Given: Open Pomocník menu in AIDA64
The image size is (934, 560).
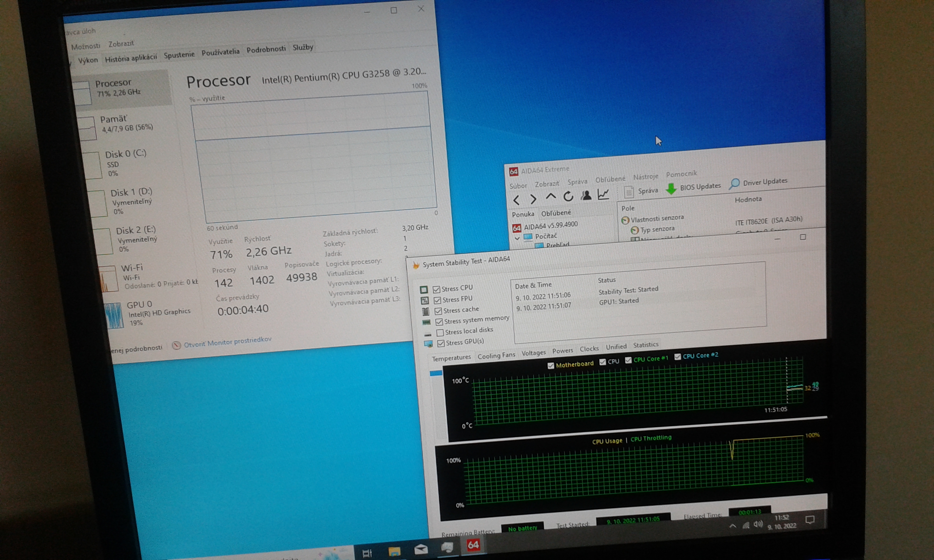Looking at the screenshot, I should (x=682, y=174).
